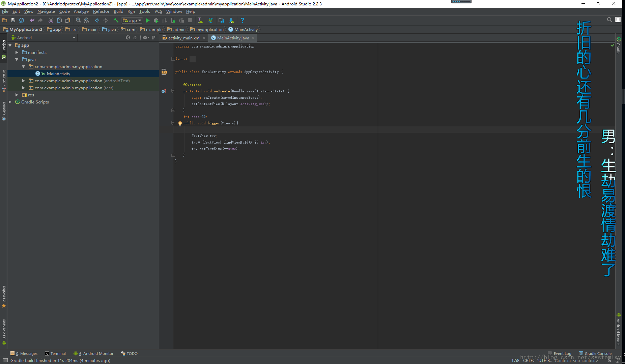
Task: Open the Project panel settings gear
Action: (145, 37)
